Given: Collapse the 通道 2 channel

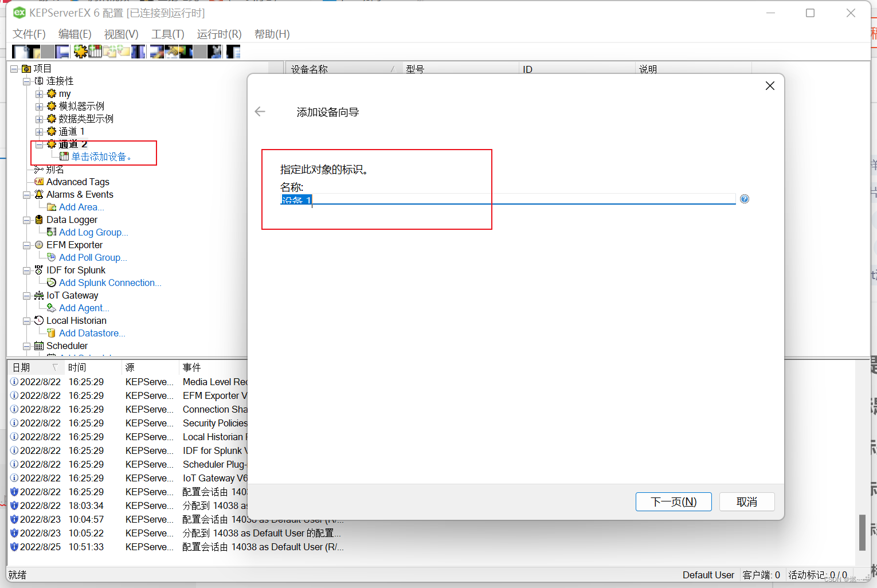Looking at the screenshot, I should [39, 144].
